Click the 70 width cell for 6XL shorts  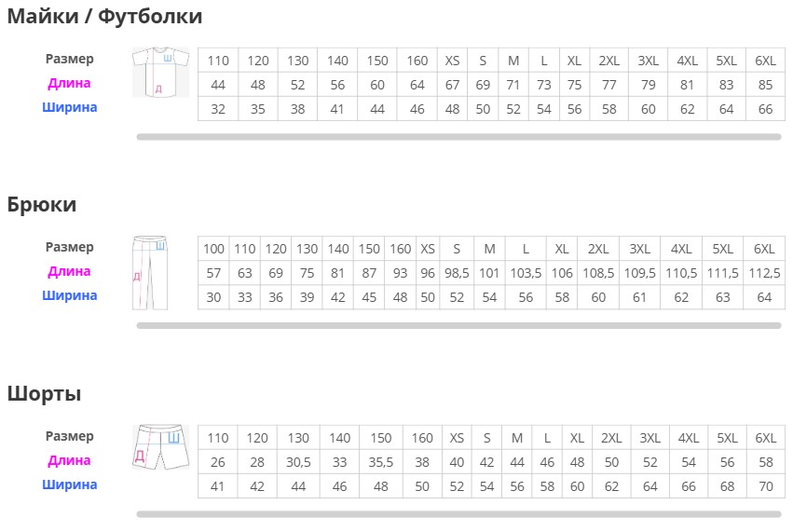click(766, 486)
